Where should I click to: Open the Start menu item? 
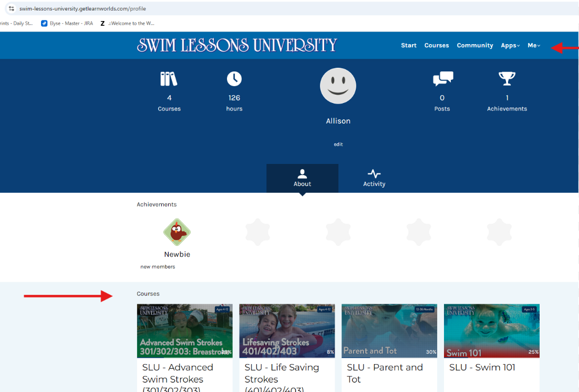(408, 45)
